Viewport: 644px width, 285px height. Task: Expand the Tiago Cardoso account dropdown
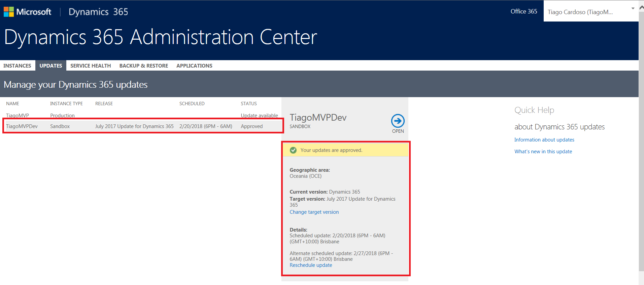633,8
